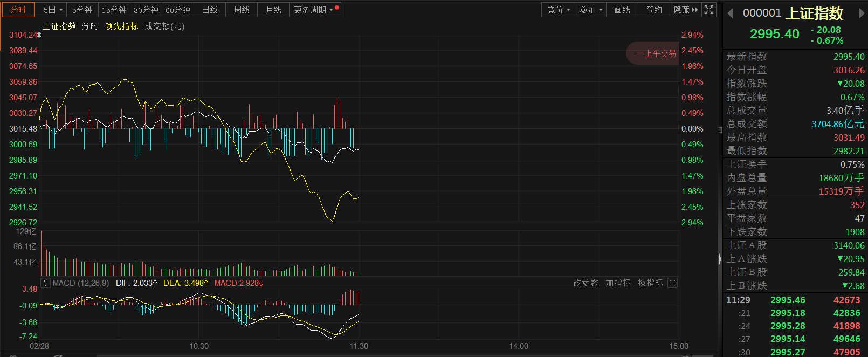Viewport: 868px width, 357px height.
Task: Toggle 画线 drawing mode
Action: (622, 10)
